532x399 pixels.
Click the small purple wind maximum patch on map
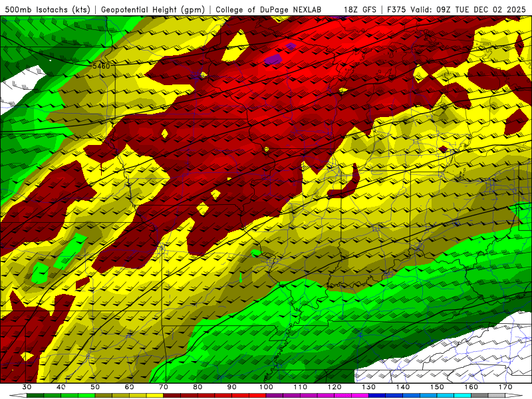(273, 59)
